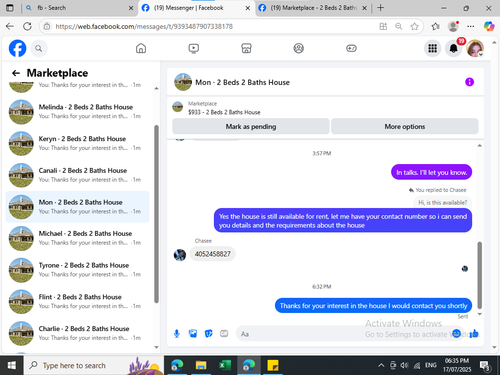Switch to the Messenger | Facebook tab

(x=195, y=8)
